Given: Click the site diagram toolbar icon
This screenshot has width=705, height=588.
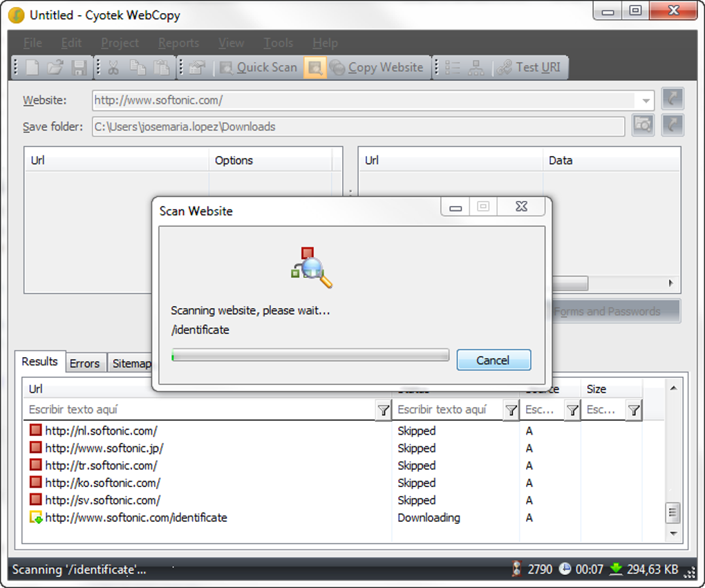Looking at the screenshot, I should click(x=476, y=68).
